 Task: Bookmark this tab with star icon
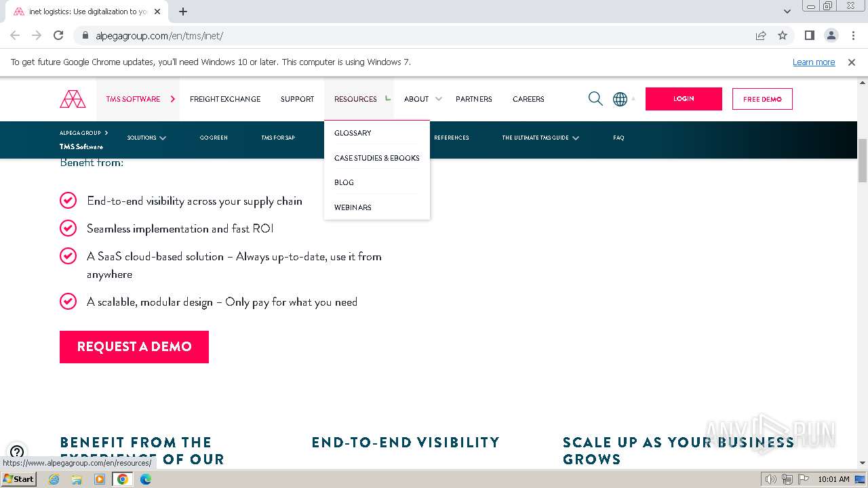click(783, 35)
